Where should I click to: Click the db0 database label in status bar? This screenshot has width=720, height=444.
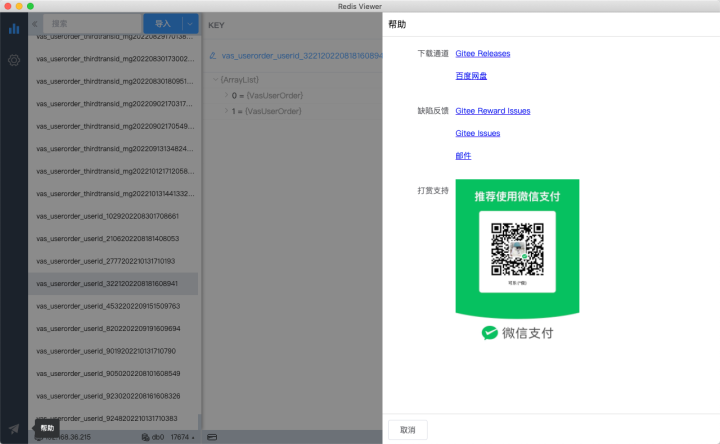tap(158, 437)
